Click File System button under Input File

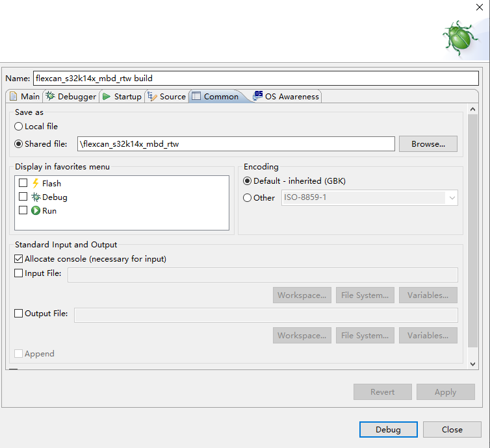(365, 295)
